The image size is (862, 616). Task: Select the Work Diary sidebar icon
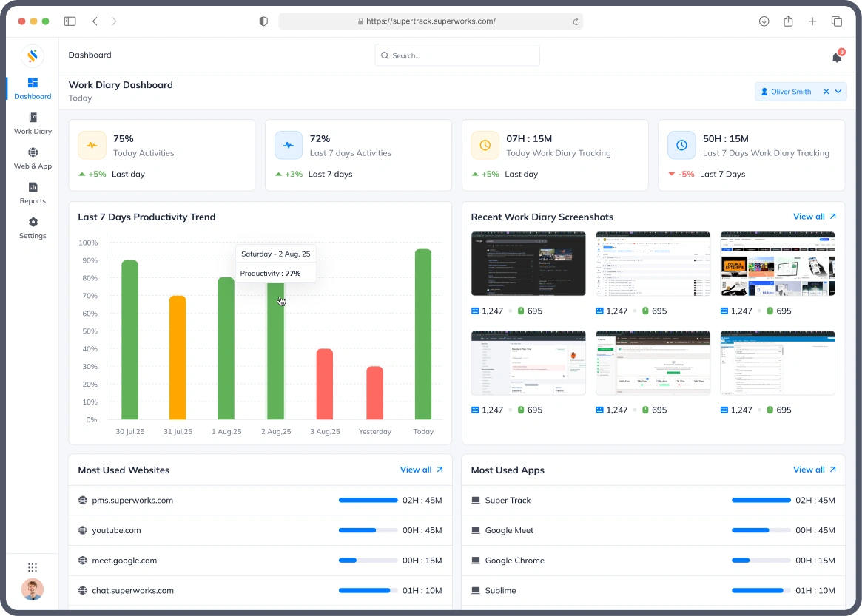point(33,118)
